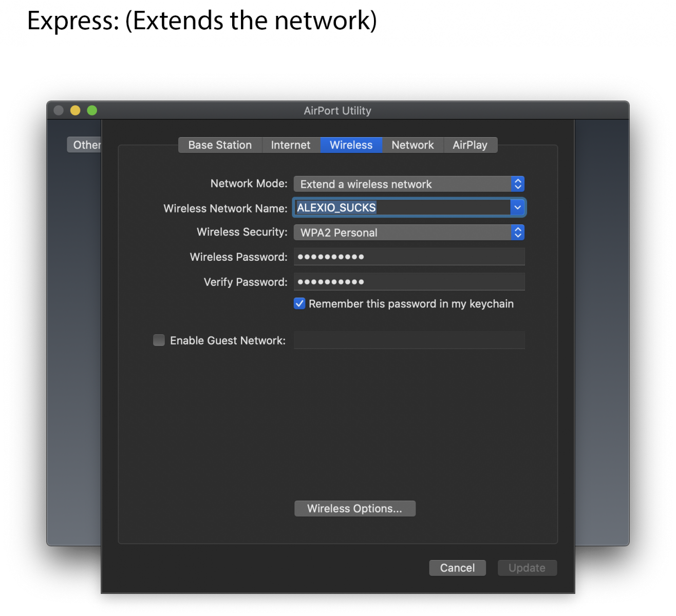Cancel the AirPort settings changes

click(457, 568)
